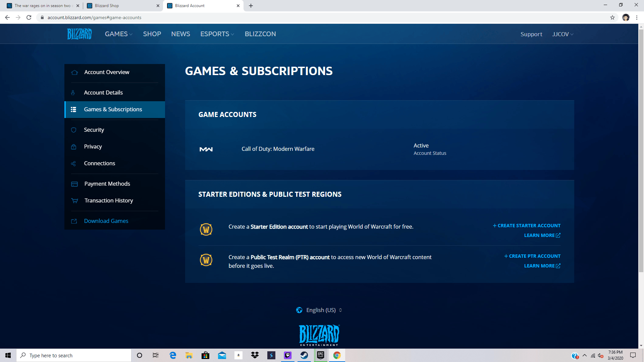The height and width of the screenshot is (362, 644).
Task: Click the Payment Methods card icon
Action: [x=74, y=184]
